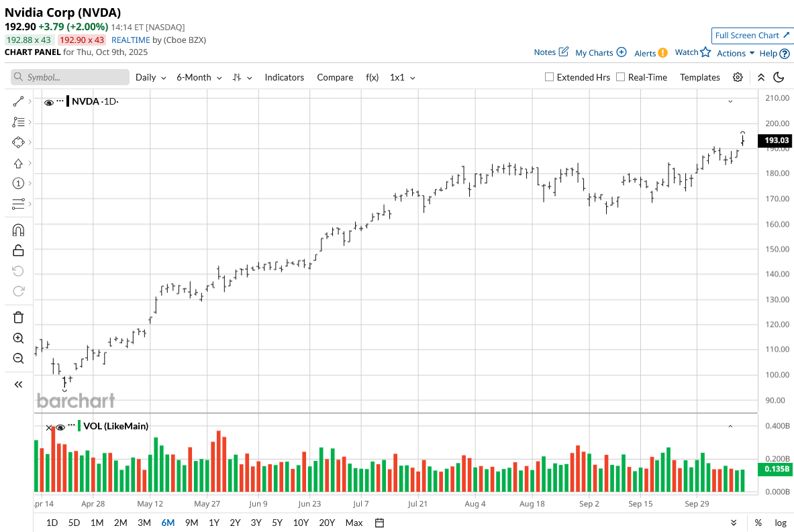The width and height of the screenshot is (794, 532).
Task: Zoom out with the magnifier minus icon
Action: (18, 358)
